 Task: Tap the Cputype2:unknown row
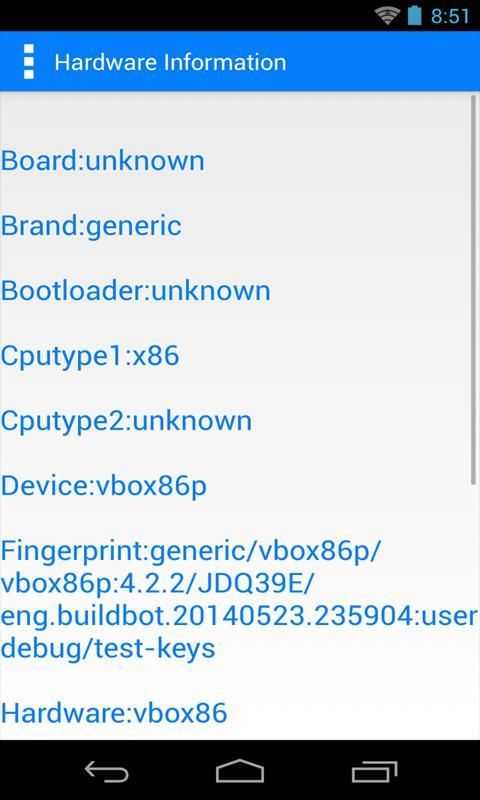click(126, 421)
